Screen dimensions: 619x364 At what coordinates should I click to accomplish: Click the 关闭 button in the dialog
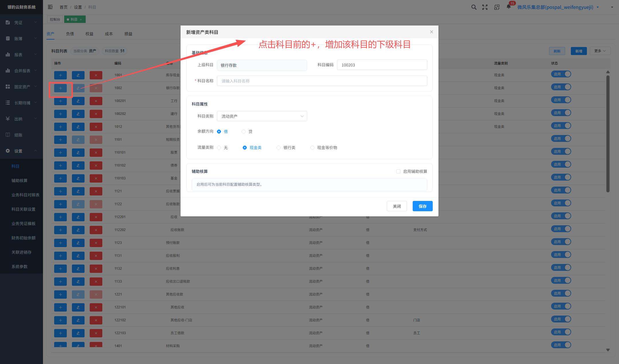(x=397, y=206)
